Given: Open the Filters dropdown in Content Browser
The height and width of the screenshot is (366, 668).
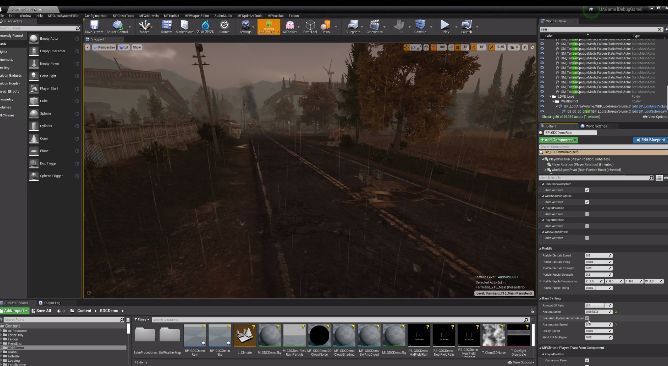Looking at the screenshot, I should [142, 319].
